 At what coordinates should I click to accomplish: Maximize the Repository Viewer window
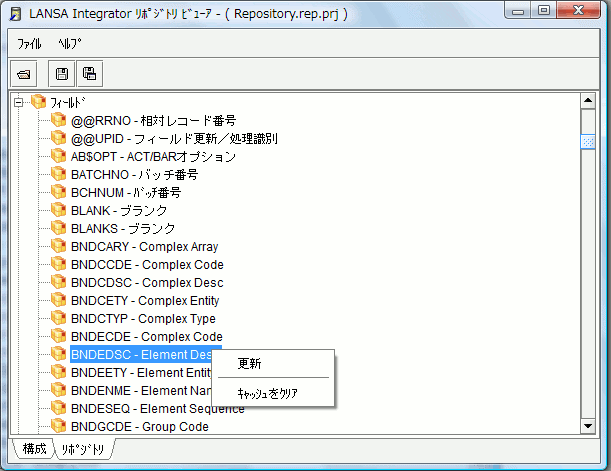point(544,11)
